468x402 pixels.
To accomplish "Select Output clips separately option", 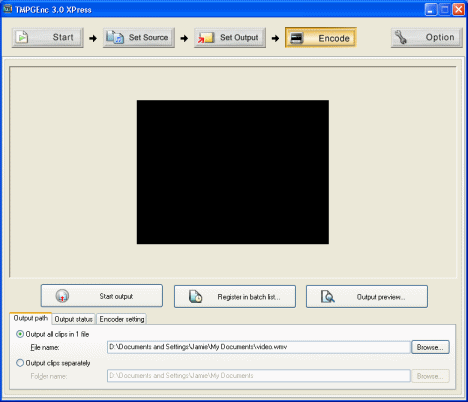I will (53, 363).
